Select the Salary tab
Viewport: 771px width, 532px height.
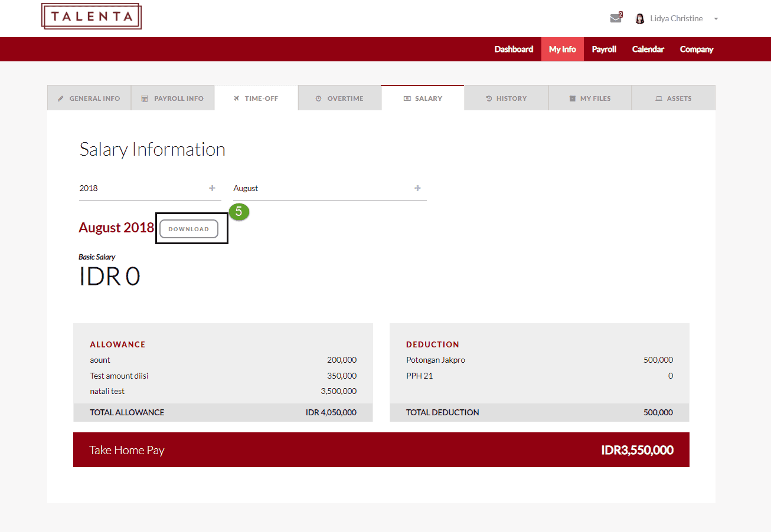pyautogui.click(x=423, y=98)
